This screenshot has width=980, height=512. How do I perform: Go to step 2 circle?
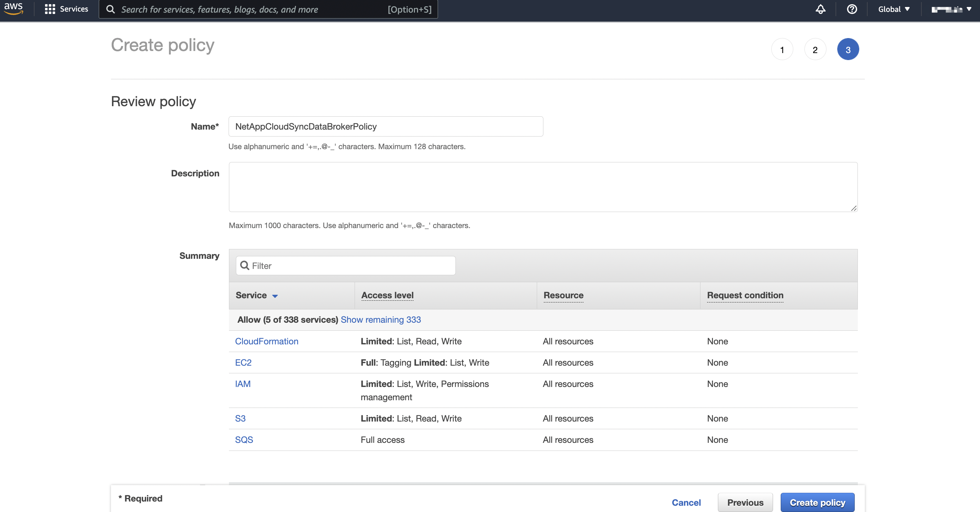point(815,50)
